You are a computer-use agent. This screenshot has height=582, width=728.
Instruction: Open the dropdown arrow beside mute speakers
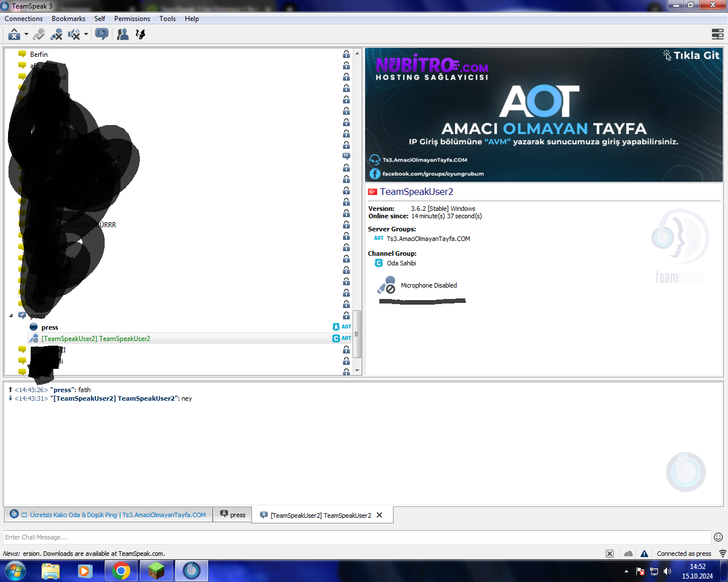[86, 35]
